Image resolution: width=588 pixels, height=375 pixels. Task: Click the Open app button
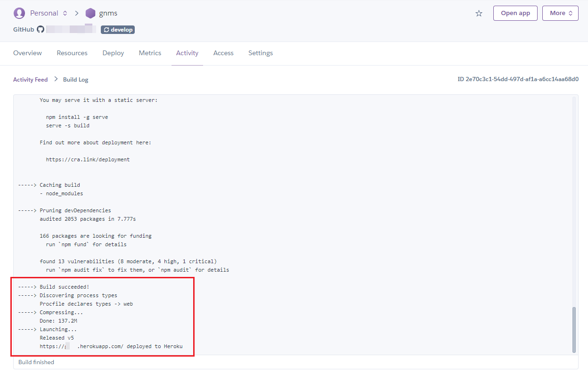[x=515, y=13]
